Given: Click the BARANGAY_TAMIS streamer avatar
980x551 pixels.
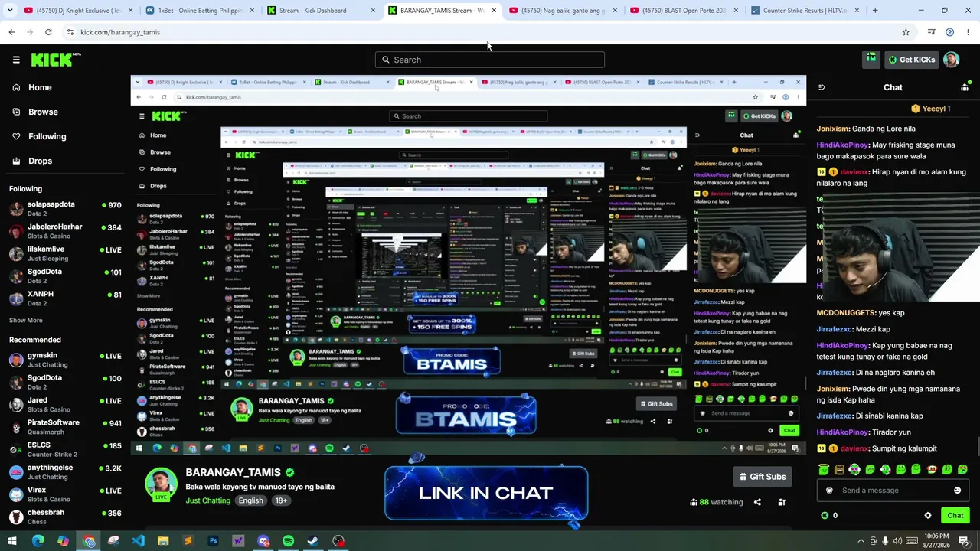Looking at the screenshot, I should click(161, 484).
